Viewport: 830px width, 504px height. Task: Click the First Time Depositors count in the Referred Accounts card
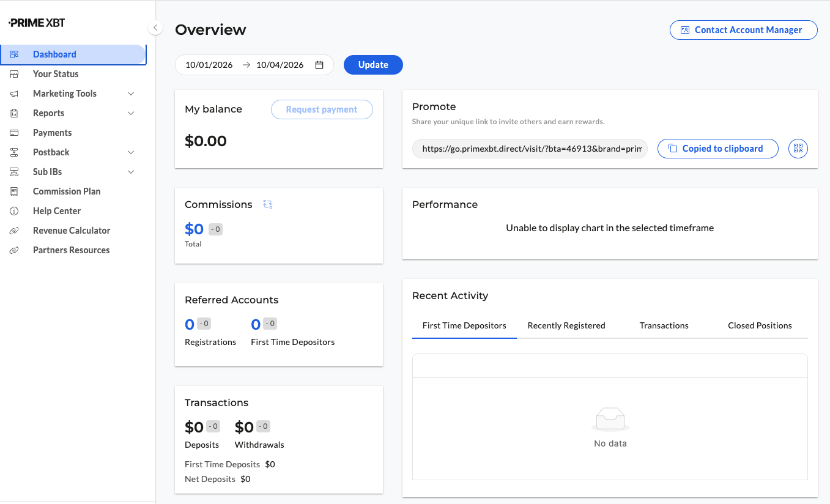click(256, 325)
